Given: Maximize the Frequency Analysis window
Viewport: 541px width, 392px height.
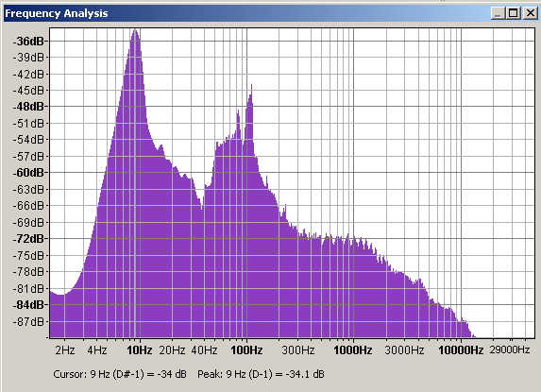Looking at the screenshot, I should [x=513, y=13].
